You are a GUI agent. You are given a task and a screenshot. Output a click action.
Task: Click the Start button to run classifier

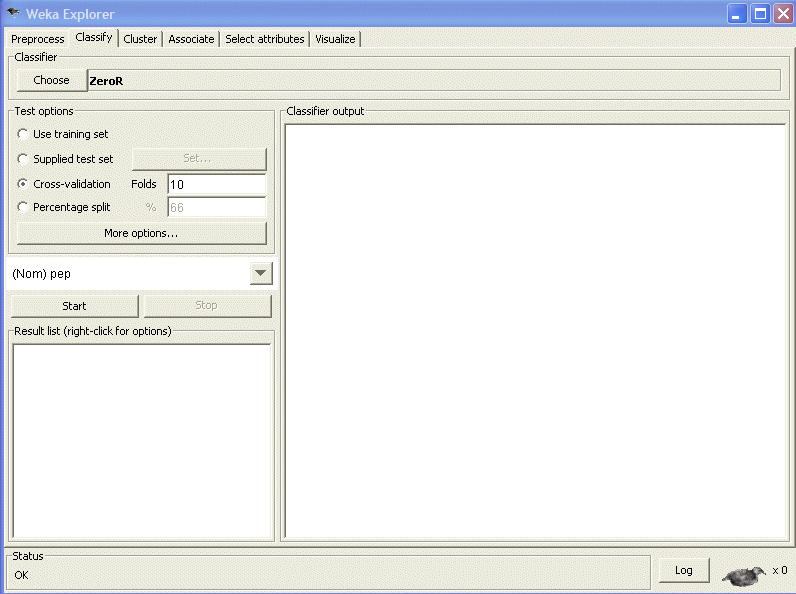[74, 306]
